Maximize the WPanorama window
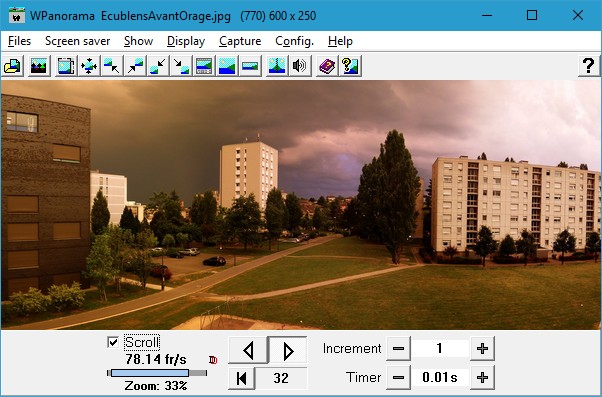Screen dimensions: 602x397 532,15
